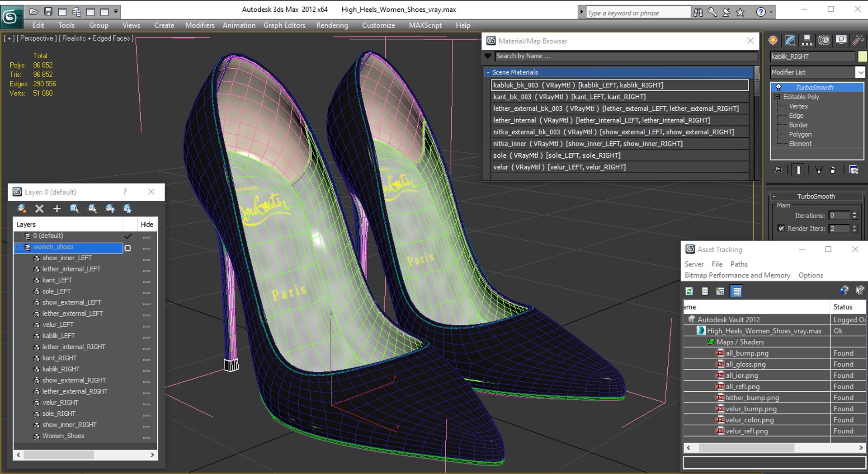Viewport: 868px width, 474px height.
Task: Click the blue question mark Help icon
Action: (761, 13)
